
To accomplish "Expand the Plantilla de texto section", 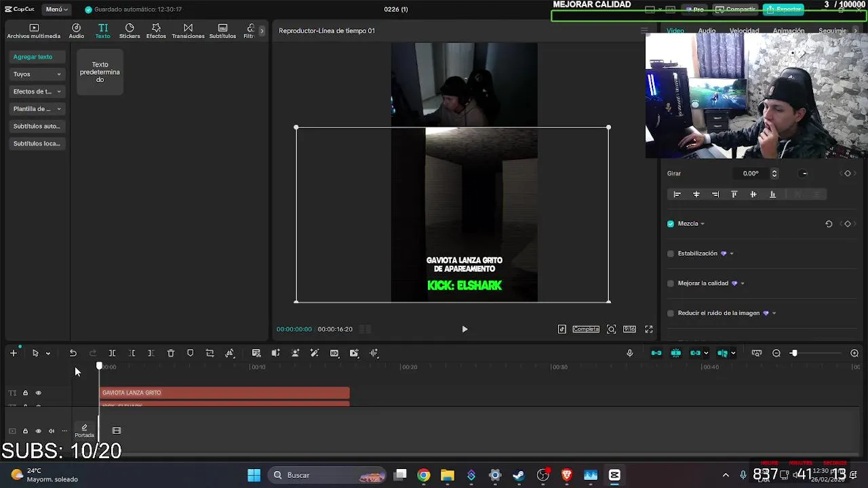I will (37, 109).
